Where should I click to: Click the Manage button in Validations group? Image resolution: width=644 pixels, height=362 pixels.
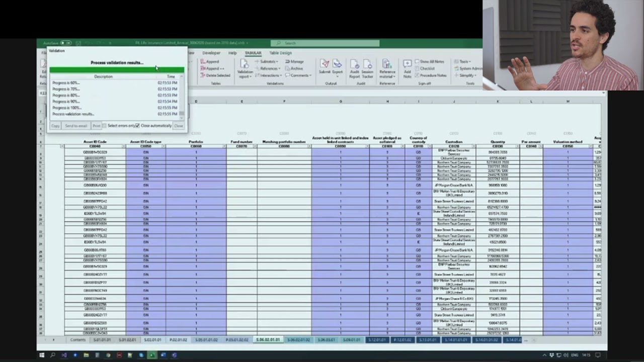294,61
